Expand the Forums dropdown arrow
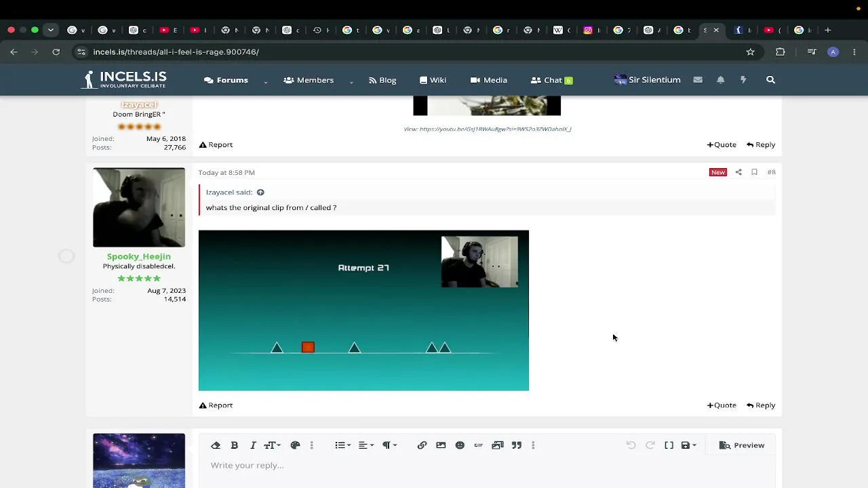 pyautogui.click(x=266, y=81)
